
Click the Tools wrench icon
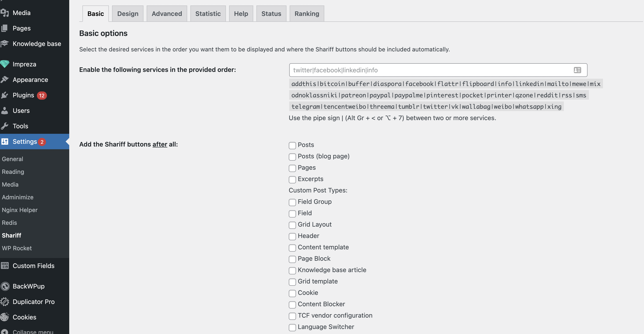[5, 126]
